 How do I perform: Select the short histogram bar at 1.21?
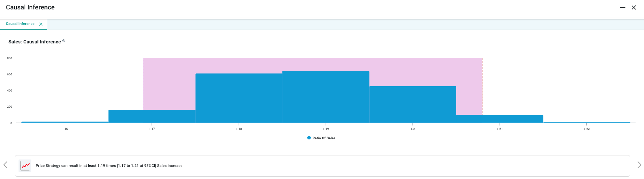pos(499,119)
